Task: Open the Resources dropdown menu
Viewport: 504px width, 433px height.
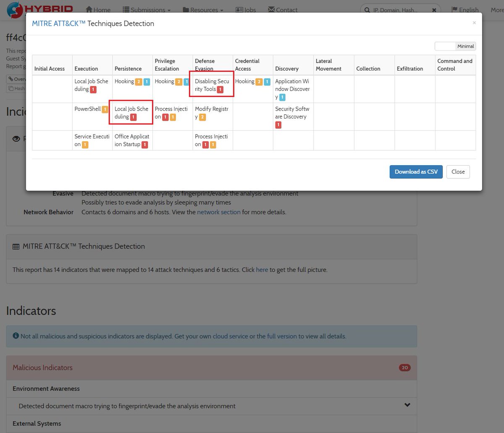Action: 203,10
